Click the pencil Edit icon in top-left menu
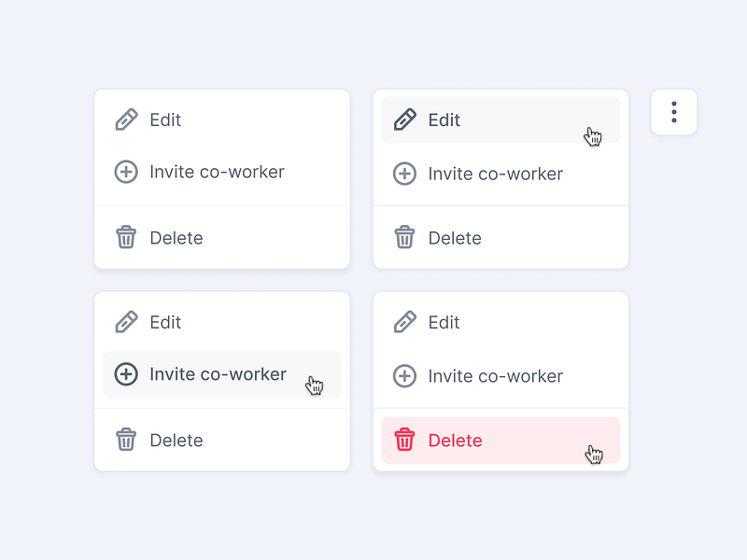The width and height of the screenshot is (747, 560). coord(127,119)
